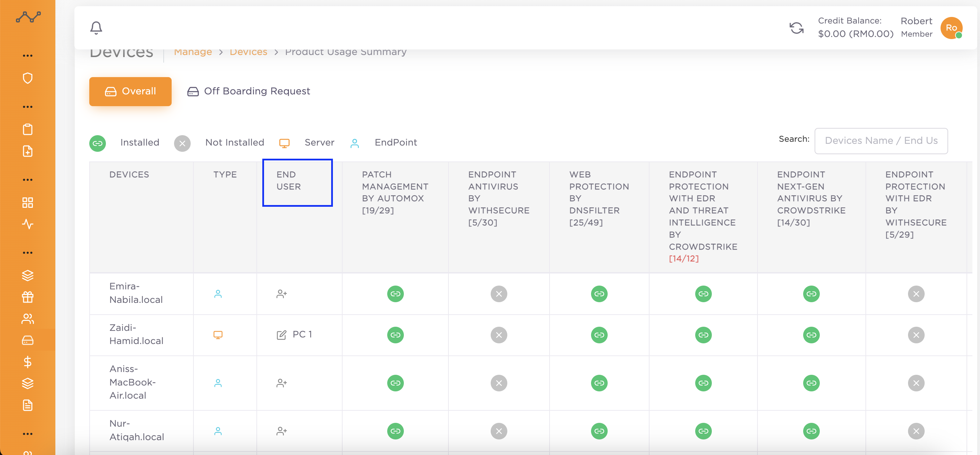Go to Manage breadcrumb link

click(x=193, y=52)
